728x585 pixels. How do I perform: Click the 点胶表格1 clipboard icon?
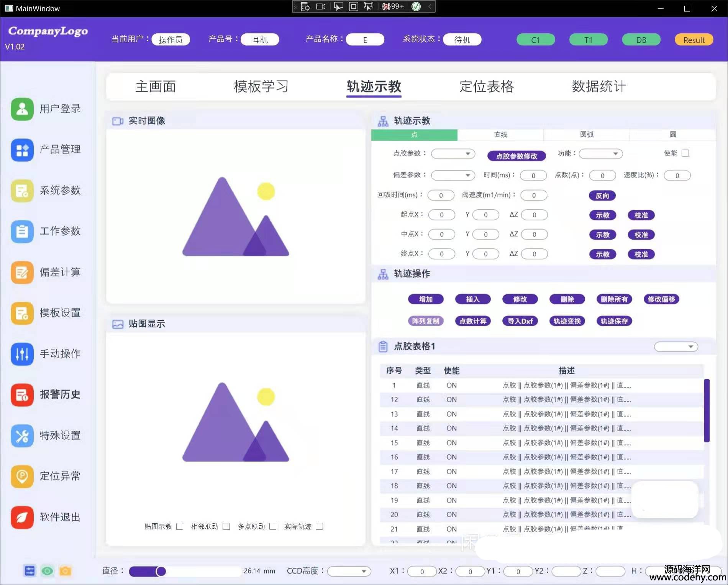pyautogui.click(x=383, y=347)
